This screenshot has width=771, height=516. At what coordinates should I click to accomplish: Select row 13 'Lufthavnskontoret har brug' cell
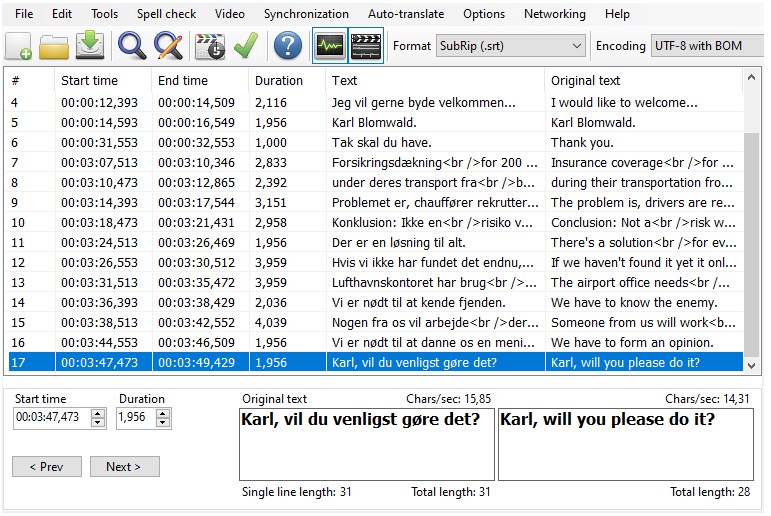435,282
